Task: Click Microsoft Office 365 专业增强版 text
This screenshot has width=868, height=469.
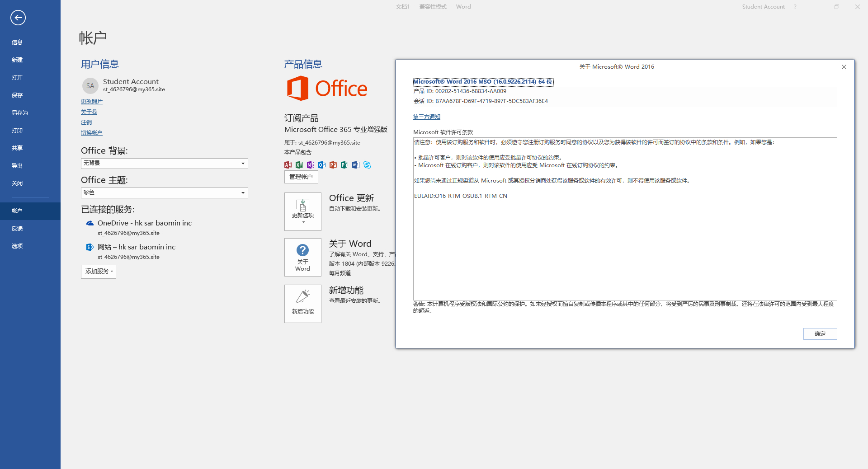Action: click(x=336, y=130)
